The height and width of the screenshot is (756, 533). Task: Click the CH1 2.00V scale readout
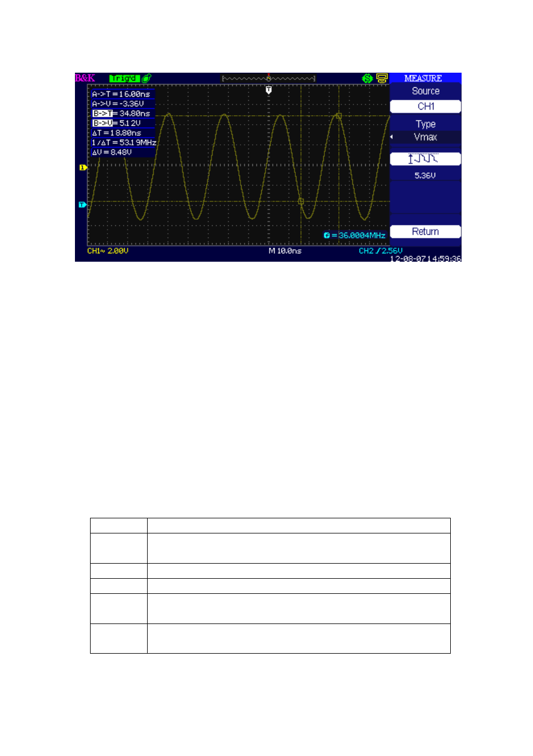click(108, 251)
